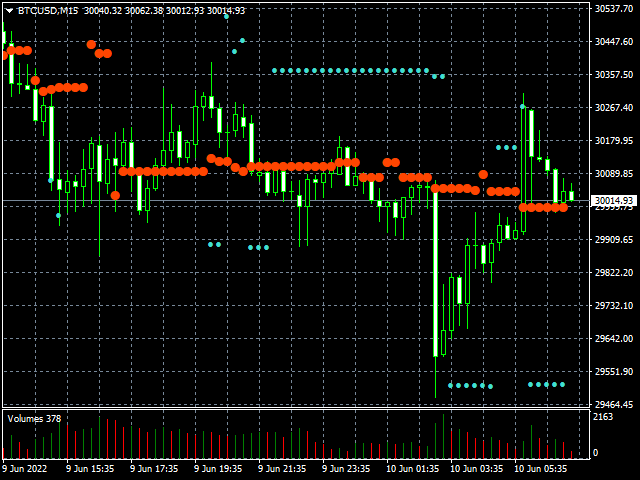
Task: Click the 30267.40 price axis label
Action: click(x=614, y=107)
